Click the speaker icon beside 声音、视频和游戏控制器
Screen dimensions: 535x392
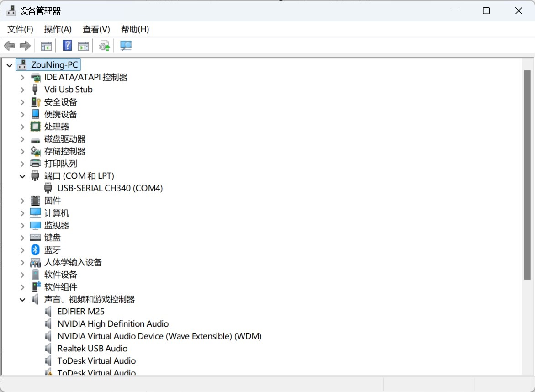click(36, 299)
